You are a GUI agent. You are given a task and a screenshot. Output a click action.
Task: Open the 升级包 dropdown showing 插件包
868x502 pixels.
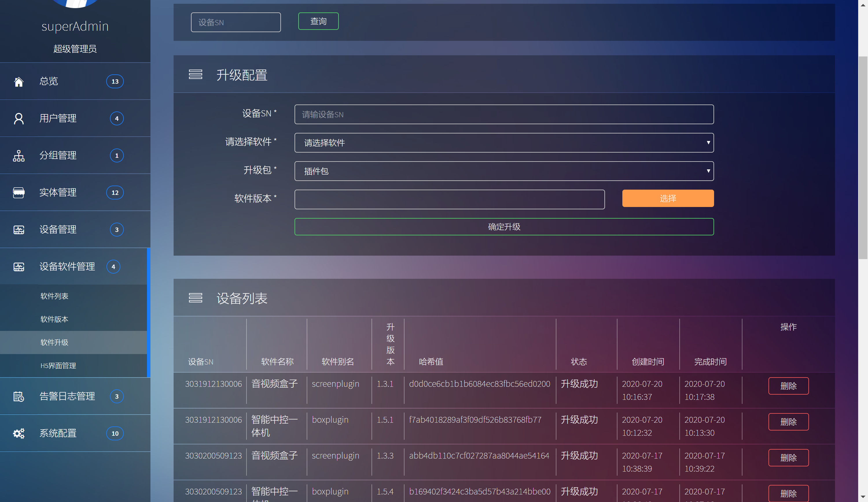point(504,171)
